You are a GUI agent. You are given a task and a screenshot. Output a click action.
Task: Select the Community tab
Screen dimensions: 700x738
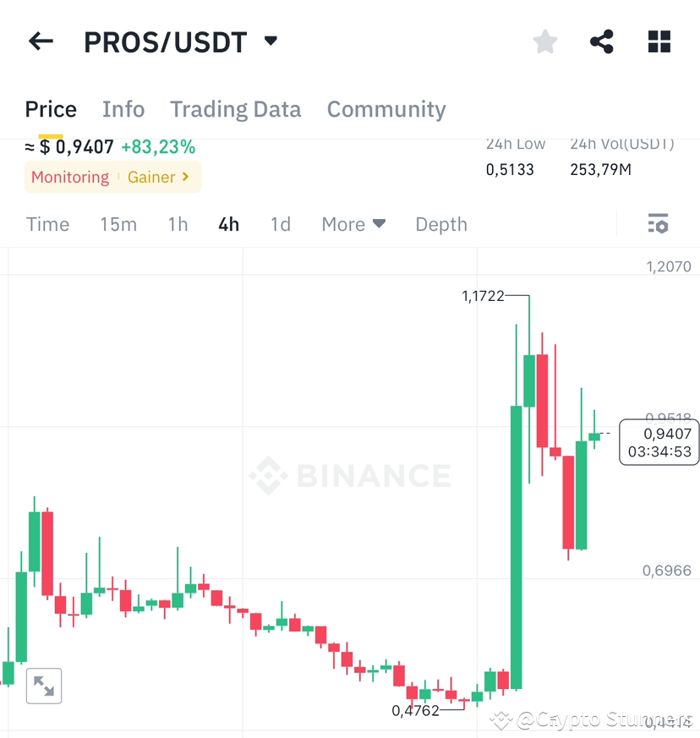coord(386,109)
